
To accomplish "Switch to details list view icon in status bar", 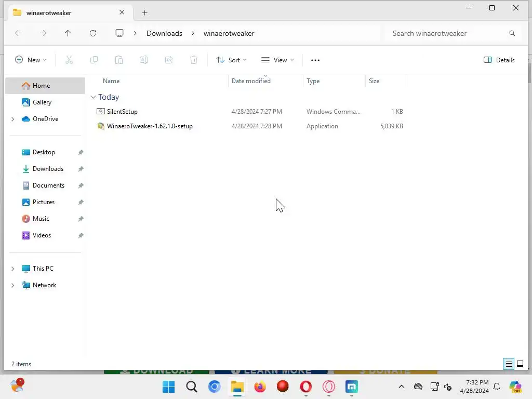I will tap(509, 364).
